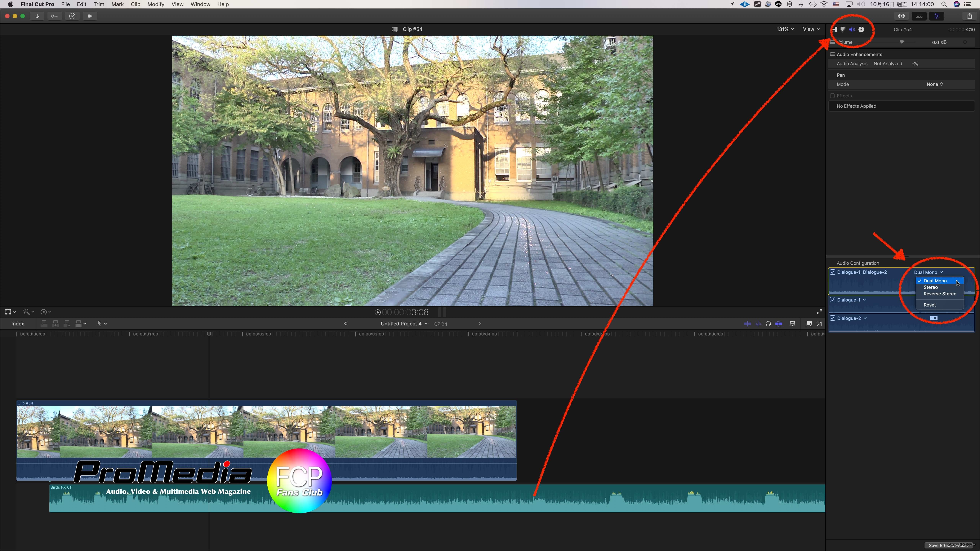Open the Transitions browser icon
The height and width of the screenshot is (551, 980).
point(819,324)
